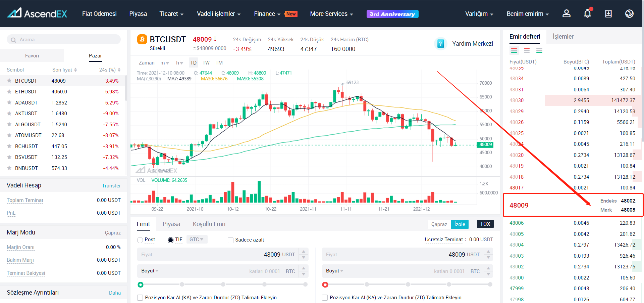Enable the Sadece azalt checkbox

230,240
